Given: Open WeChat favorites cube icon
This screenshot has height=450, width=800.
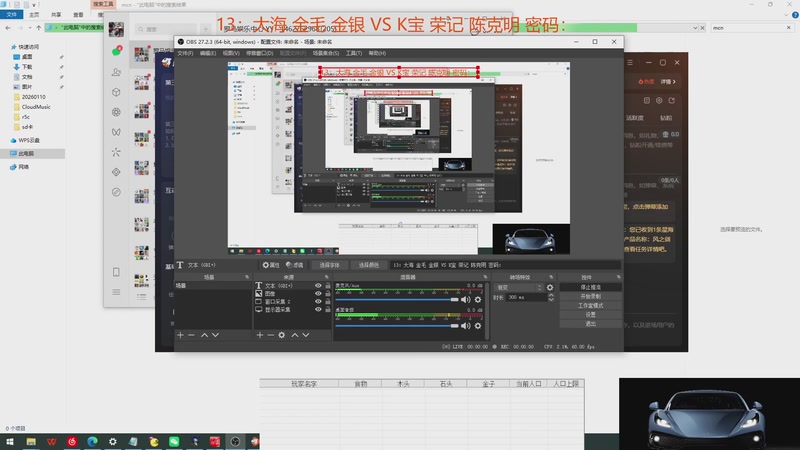Looking at the screenshot, I should click(x=116, y=92).
